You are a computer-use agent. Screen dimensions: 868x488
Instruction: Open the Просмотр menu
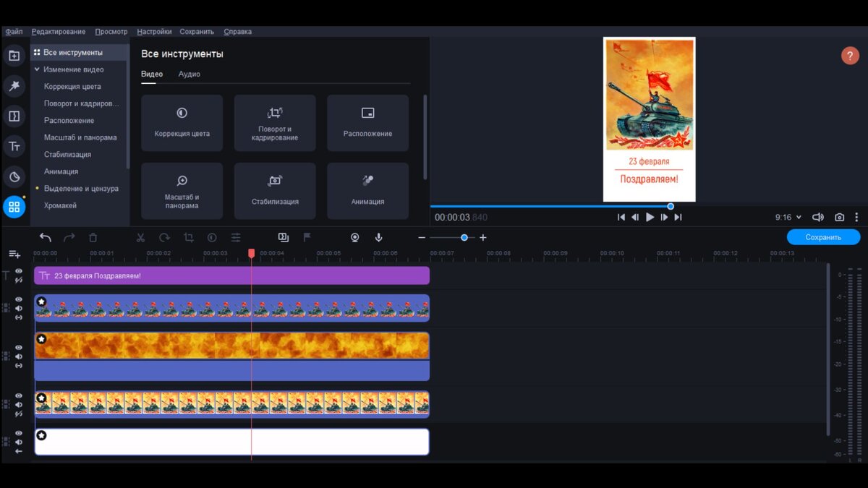pos(111,32)
